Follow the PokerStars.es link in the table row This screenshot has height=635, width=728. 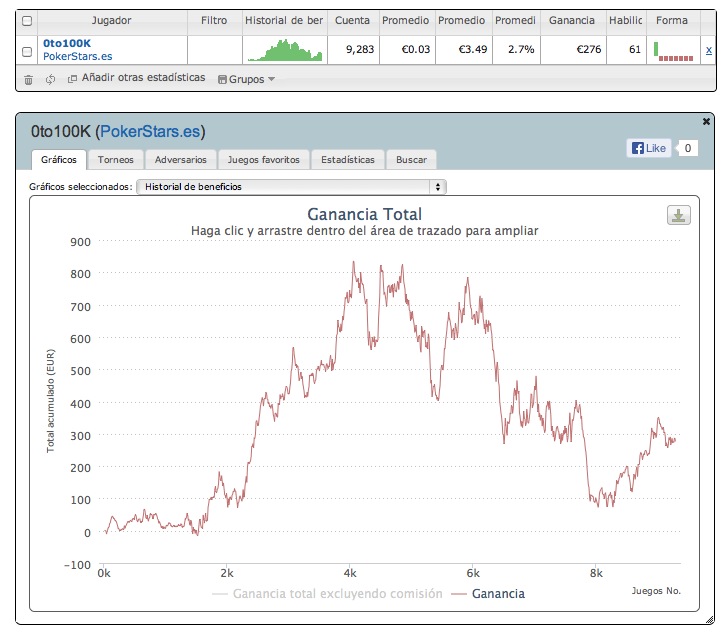click(x=78, y=57)
